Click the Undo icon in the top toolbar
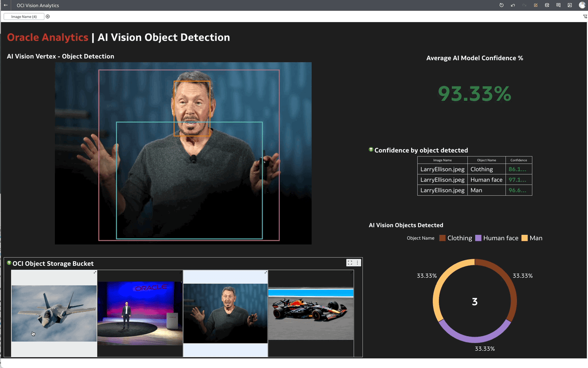The width and height of the screenshot is (588, 368). pyautogui.click(x=513, y=5)
